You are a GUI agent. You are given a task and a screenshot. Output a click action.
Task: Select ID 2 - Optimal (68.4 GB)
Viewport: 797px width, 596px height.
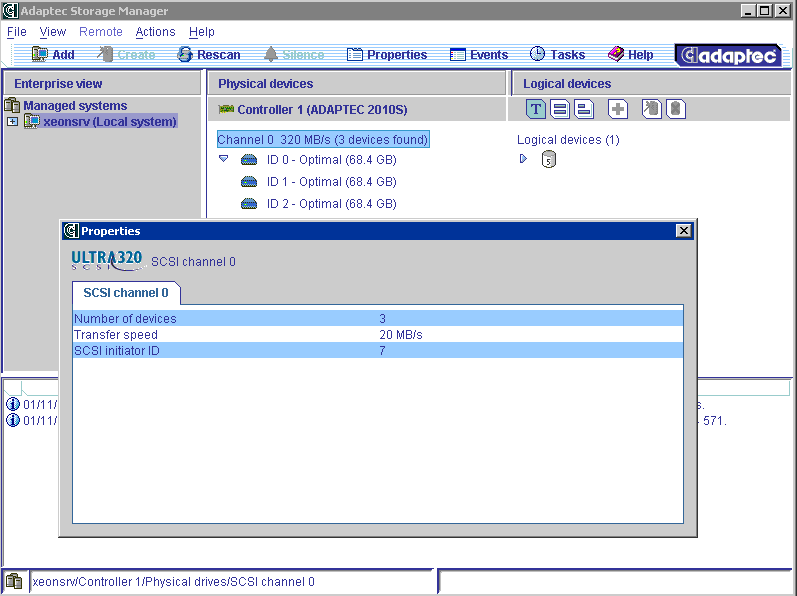click(x=331, y=203)
